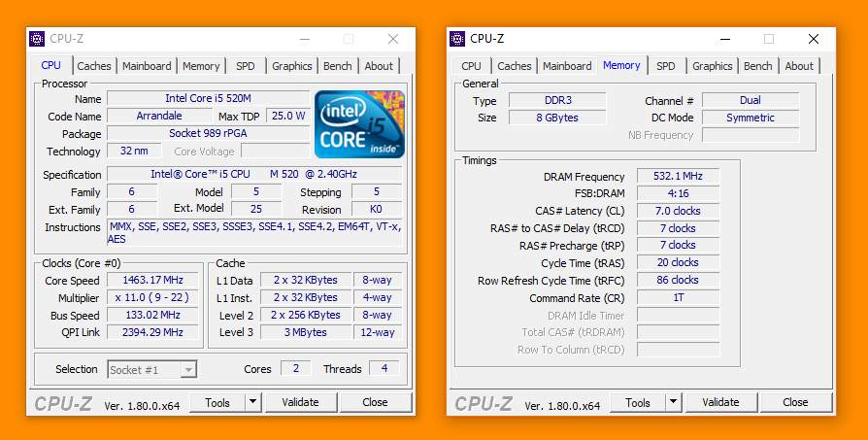The width and height of the screenshot is (868, 440).
Task: Open Caches tab in right window
Action: tap(515, 66)
